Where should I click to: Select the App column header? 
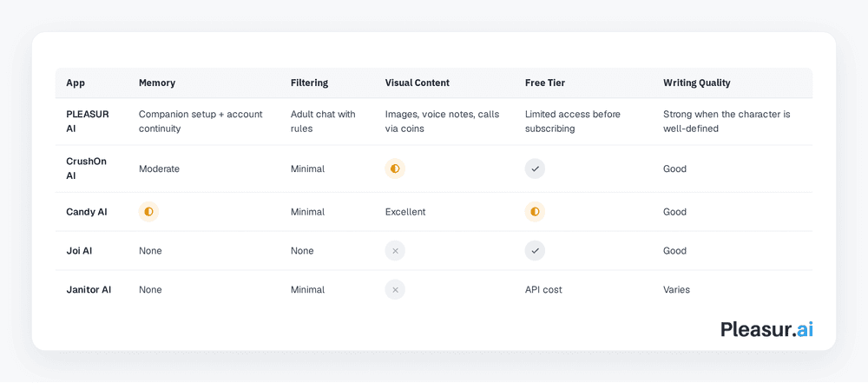pos(76,83)
